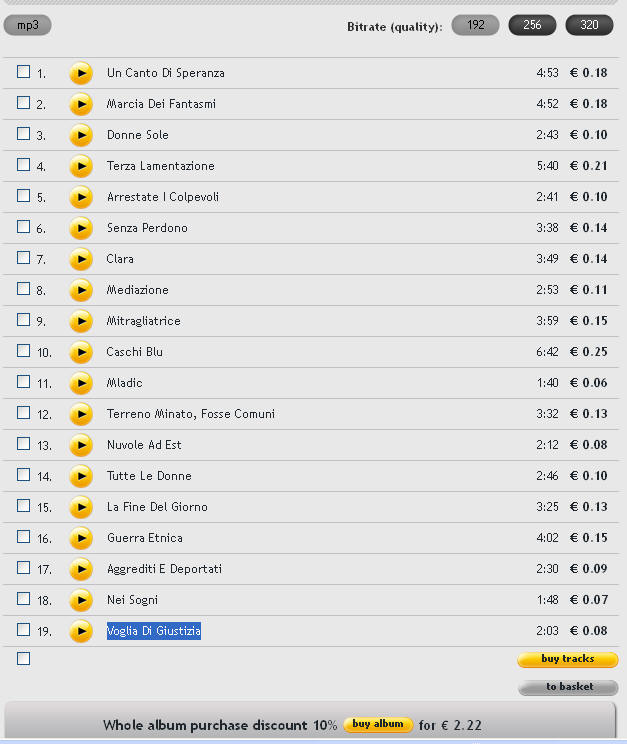The width and height of the screenshot is (627, 744).
Task: Select the checkbox for track 12
Action: (x=23, y=413)
